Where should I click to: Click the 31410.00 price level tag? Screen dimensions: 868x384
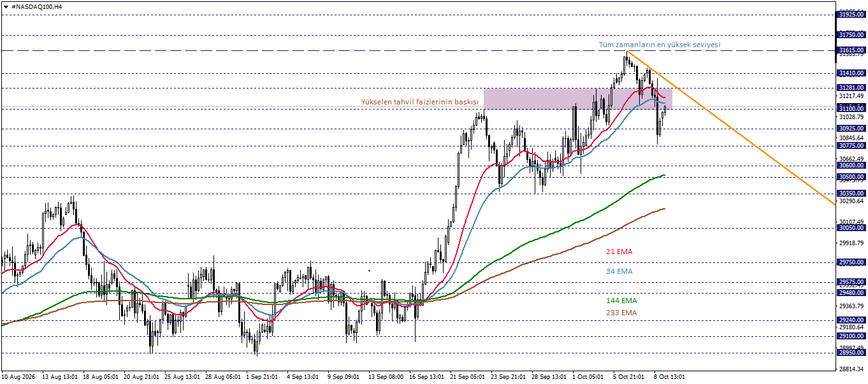851,73
